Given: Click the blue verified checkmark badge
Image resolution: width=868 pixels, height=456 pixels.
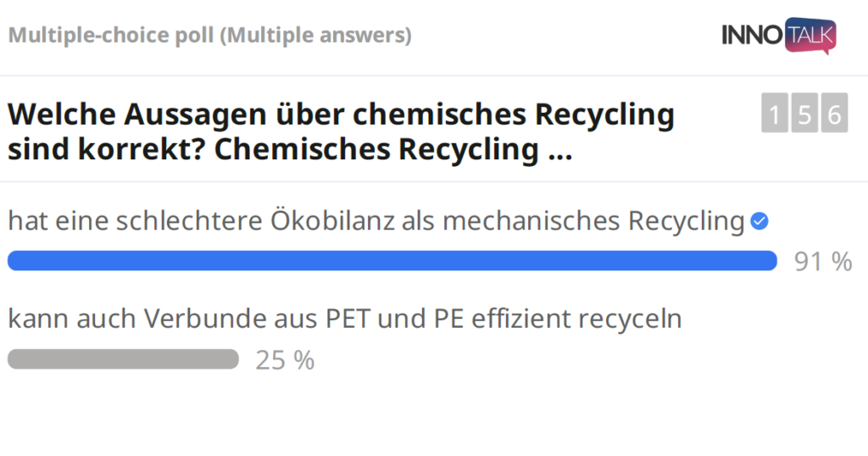Looking at the screenshot, I should click(759, 221).
